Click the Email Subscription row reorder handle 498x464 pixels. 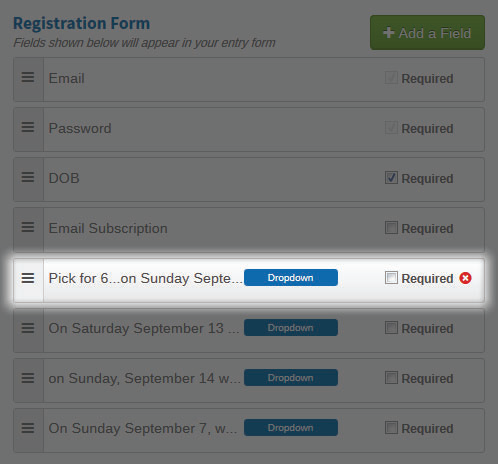point(28,227)
